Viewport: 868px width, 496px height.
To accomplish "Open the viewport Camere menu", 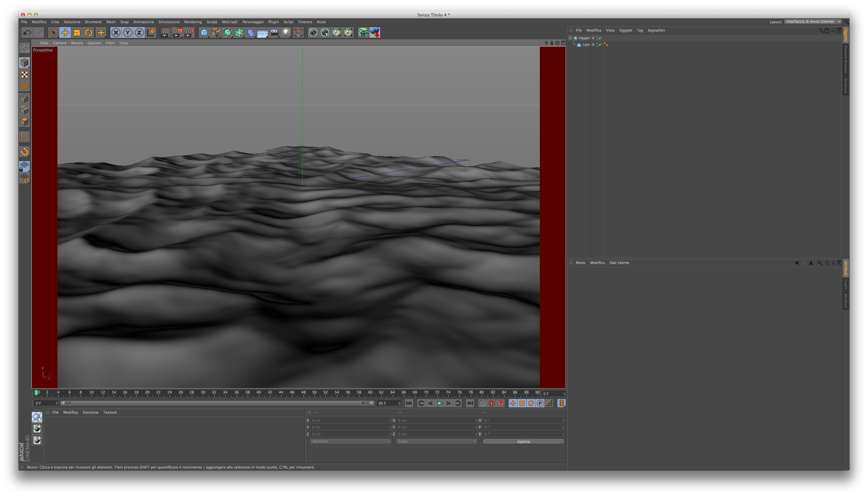I will [60, 43].
